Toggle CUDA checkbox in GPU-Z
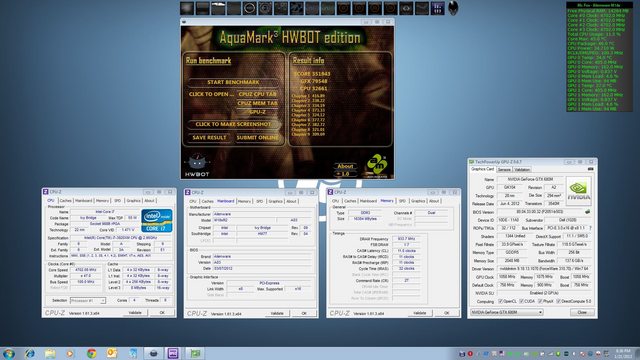The height and width of the screenshot is (360, 640). (x=521, y=301)
